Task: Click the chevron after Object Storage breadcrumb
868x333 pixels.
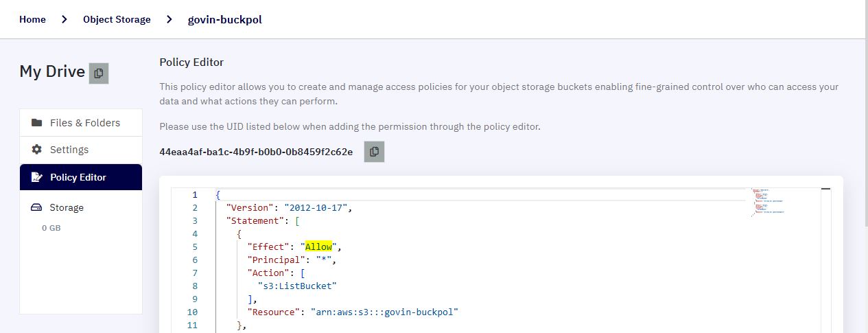Action: [169, 19]
